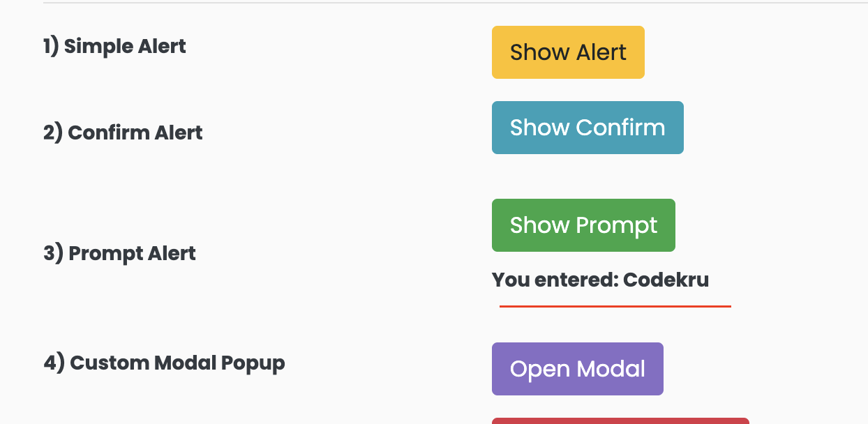This screenshot has height=424, width=868.
Task: Select the '3) Prompt Alert' heading
Action: point(119,253)
